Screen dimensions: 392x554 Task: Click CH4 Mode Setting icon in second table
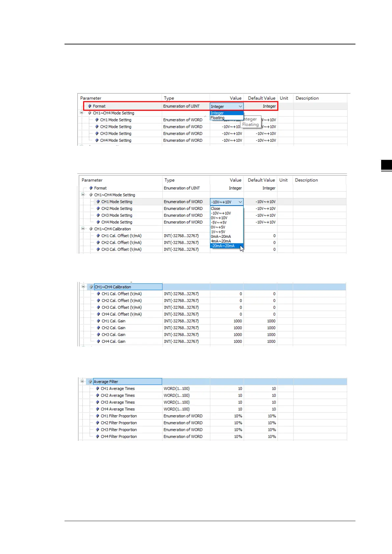point(98,222)
